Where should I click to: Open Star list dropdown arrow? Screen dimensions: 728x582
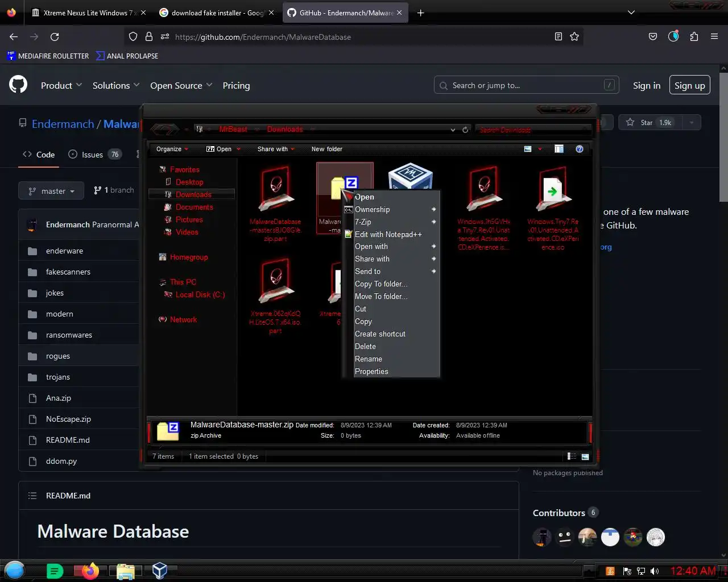pyautogui.click(x=692, y=122)
